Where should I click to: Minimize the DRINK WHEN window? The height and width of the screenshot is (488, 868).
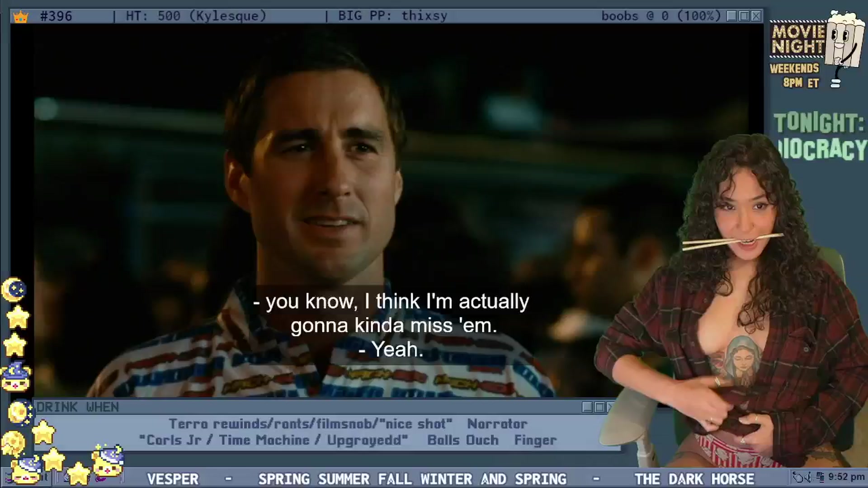click(587, 407)
